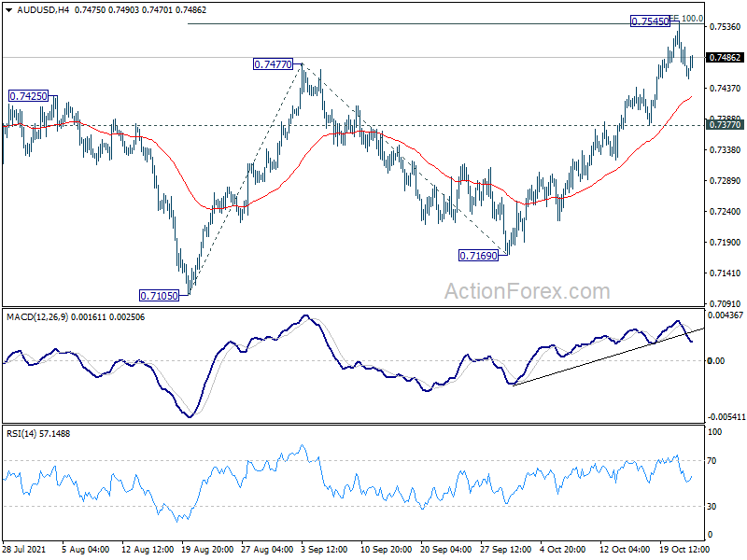Select the black MACD trendline
Screen dimensions: 747x560
608,357
